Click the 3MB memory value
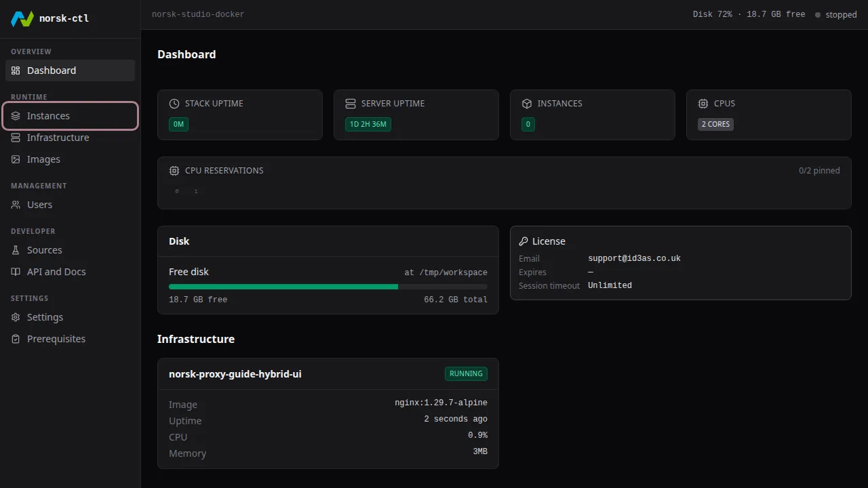This screenshot has height=488, width=868. pyautogui.click(x=480, y=451)
